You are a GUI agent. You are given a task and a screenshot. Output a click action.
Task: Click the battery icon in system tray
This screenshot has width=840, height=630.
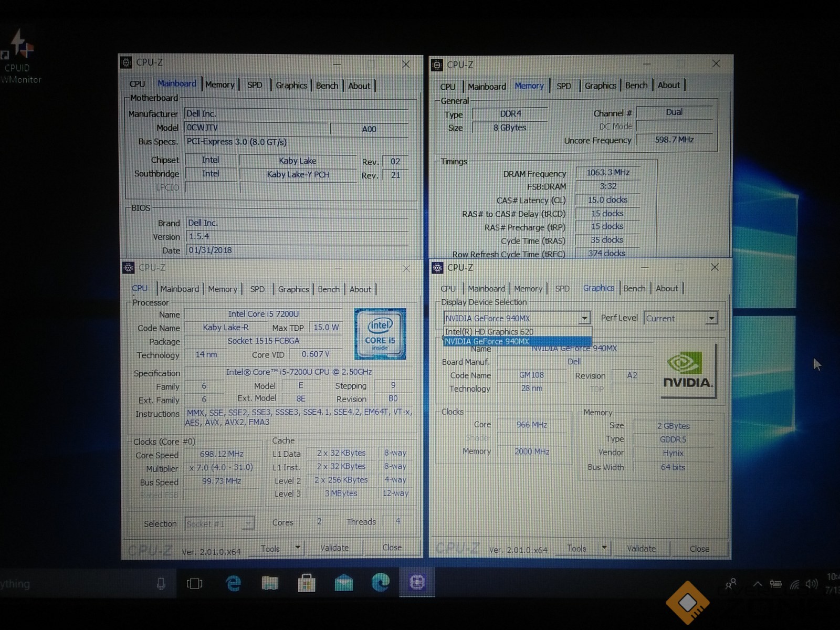[x=776, y=584]
